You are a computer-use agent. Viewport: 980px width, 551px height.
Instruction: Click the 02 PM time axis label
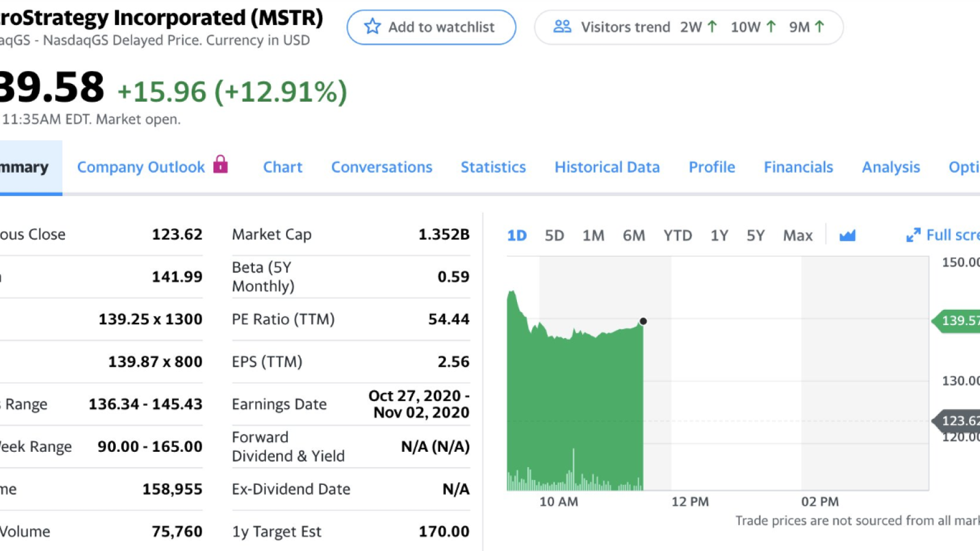pyautogui.click(x=820, y=501)
